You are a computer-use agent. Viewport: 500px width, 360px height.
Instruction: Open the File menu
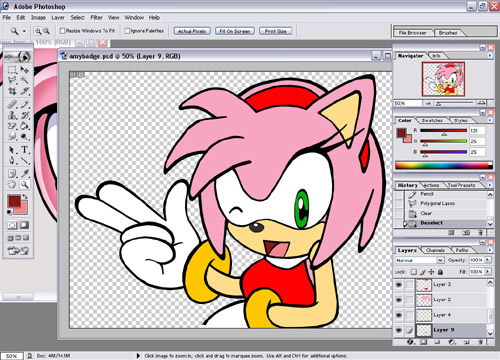[7, 18]
